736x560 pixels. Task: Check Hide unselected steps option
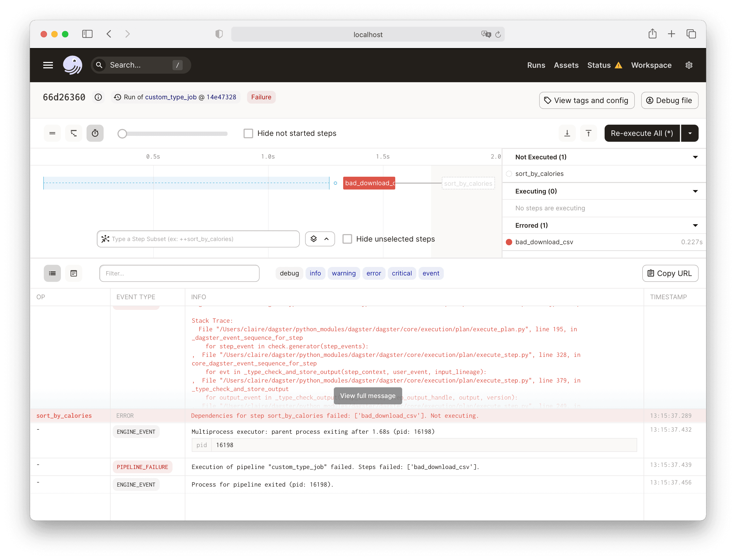[347, 239]
